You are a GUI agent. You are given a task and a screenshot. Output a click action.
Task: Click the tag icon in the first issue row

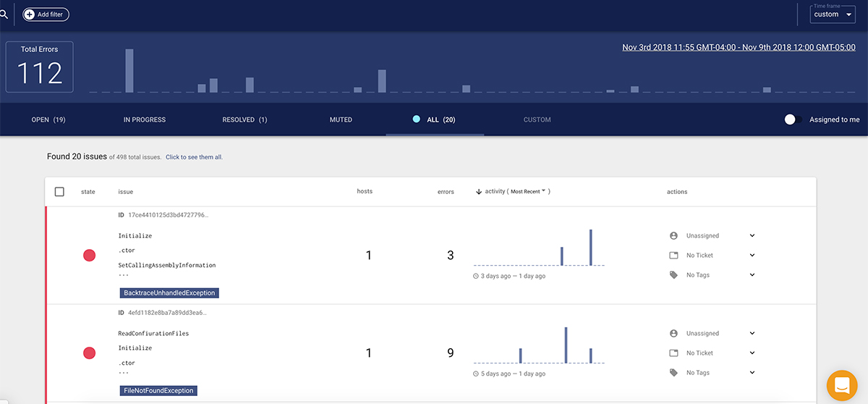pos(673,275)
